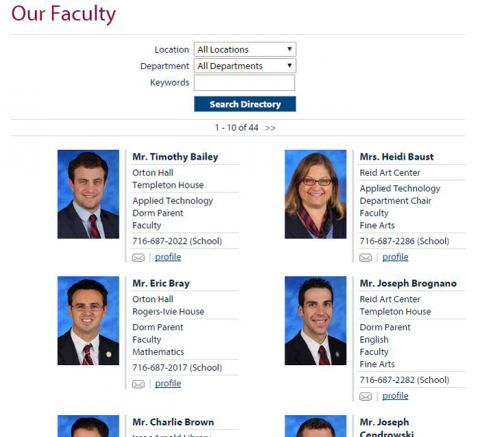Click Mr. Timothy Bailey's photo
The width and height of the screenshot is (480, 437).
(x=88, y=194)
